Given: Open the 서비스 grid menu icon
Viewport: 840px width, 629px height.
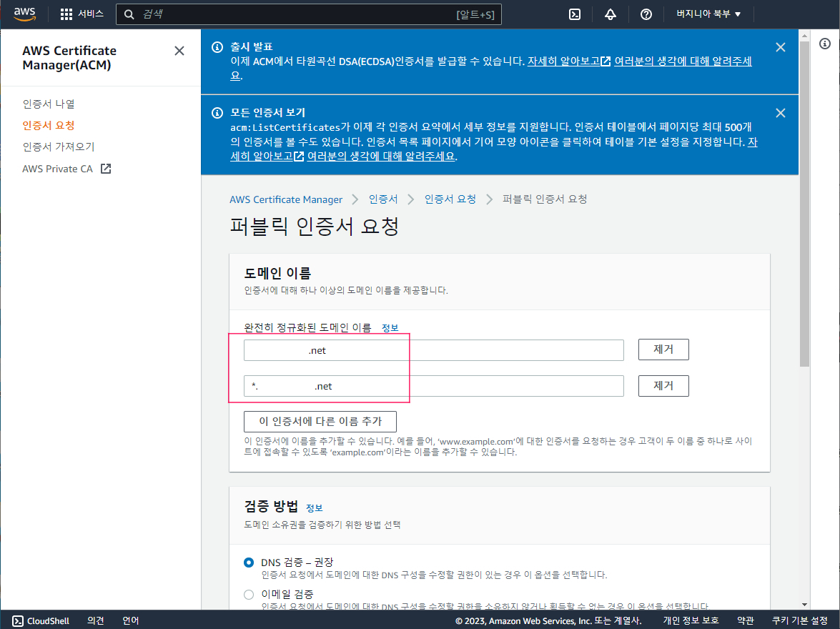Looking at the screenshot, I should 66,14.
